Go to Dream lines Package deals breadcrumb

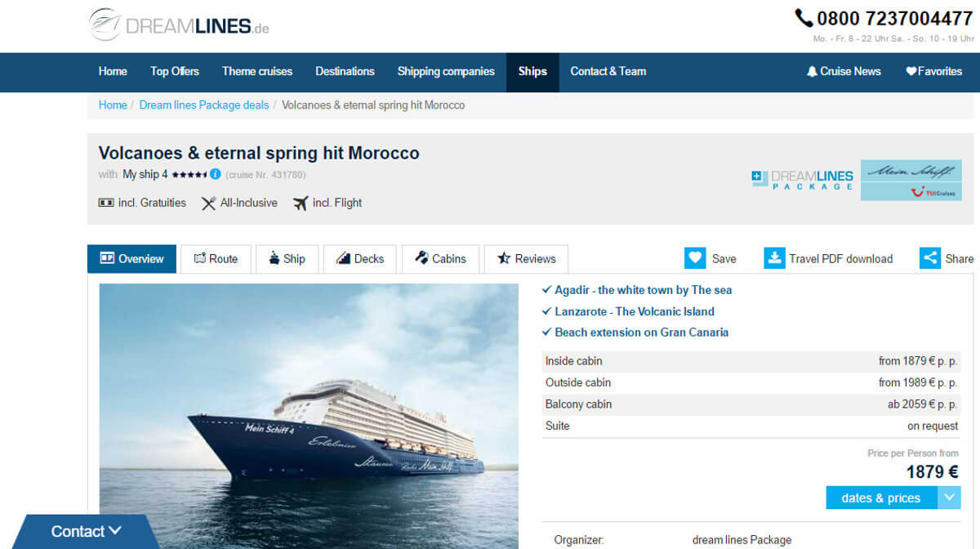(x=204, y=105)
